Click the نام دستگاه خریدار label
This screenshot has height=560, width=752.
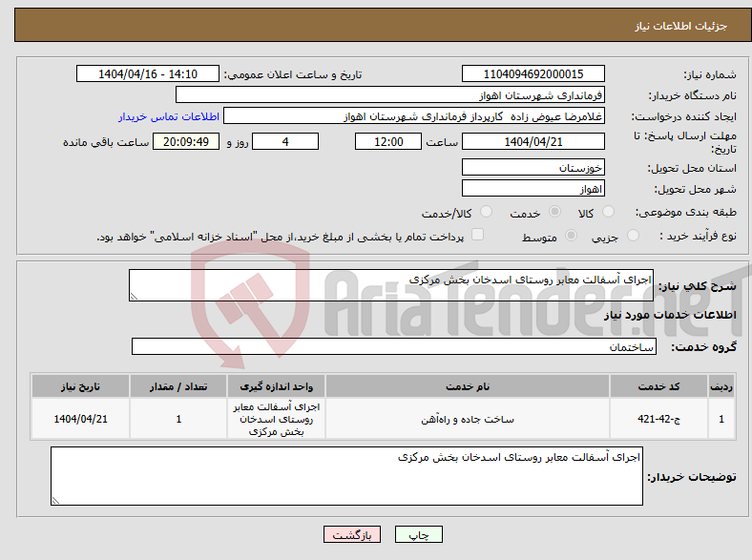(693, 96)
